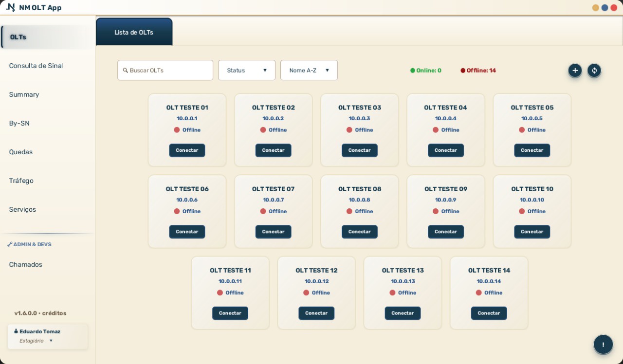
Task: Click the OLT TESTE 09 card title
Action: [x=446, y=189]
